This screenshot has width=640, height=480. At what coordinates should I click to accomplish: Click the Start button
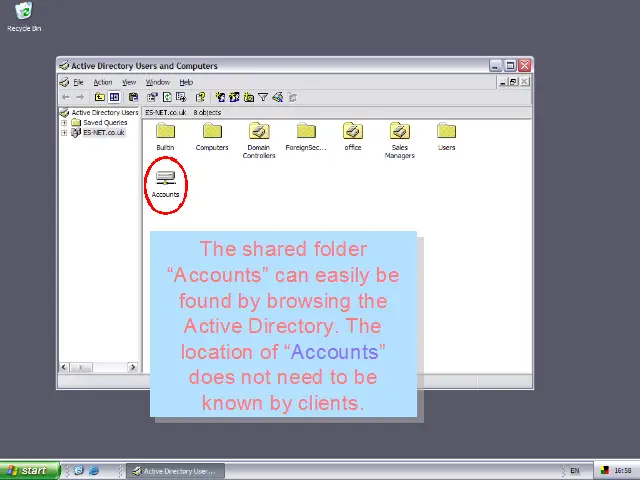30,471
